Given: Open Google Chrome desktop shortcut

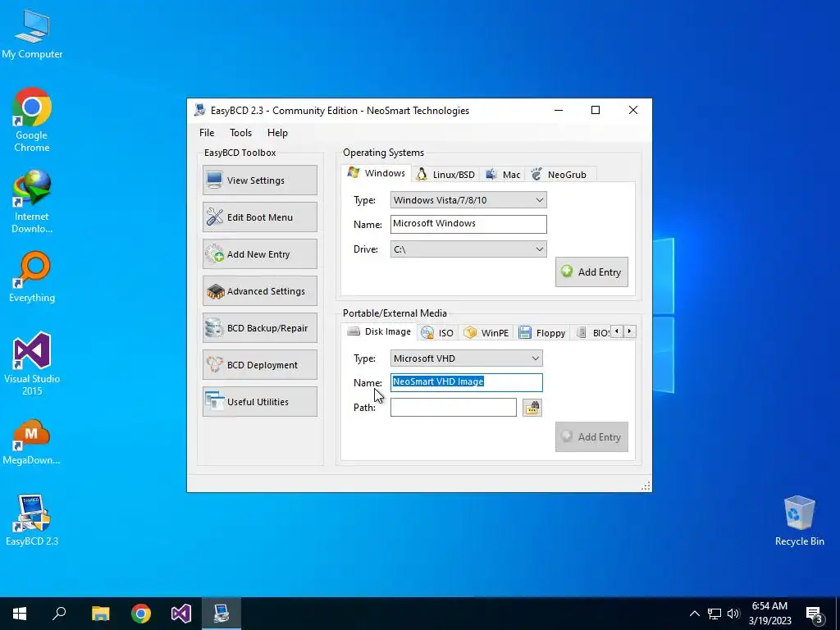Looking at the screenshot, I should 32,120.
